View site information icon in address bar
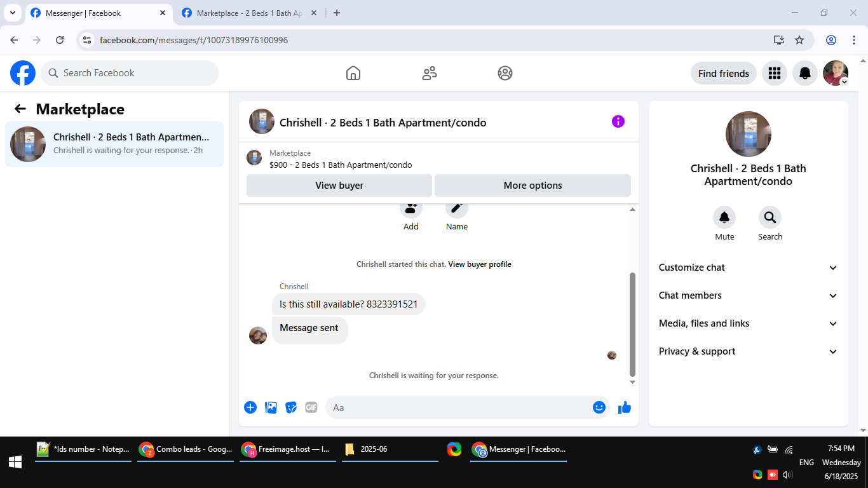This screenshot has height=488, width=868. 88,40
